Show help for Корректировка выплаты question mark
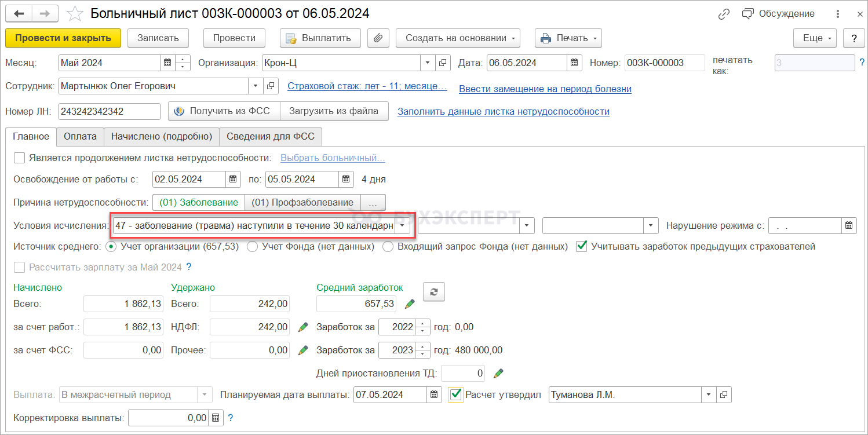This screenshot has height=435, width=868. (231, 418)
